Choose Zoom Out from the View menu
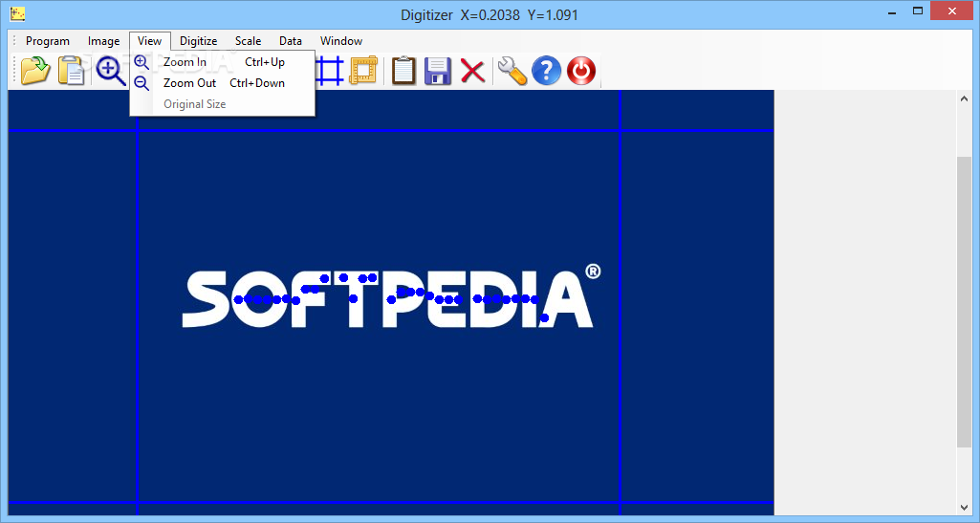This screenshot has height=523, width=980. pos(222,83)
